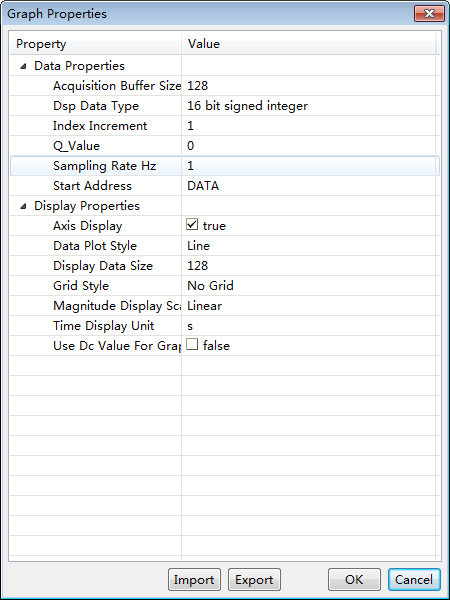This screenshot has height=600, width=450.
Task: Confirm settings with OK button
Action: (x=354, y=580)
